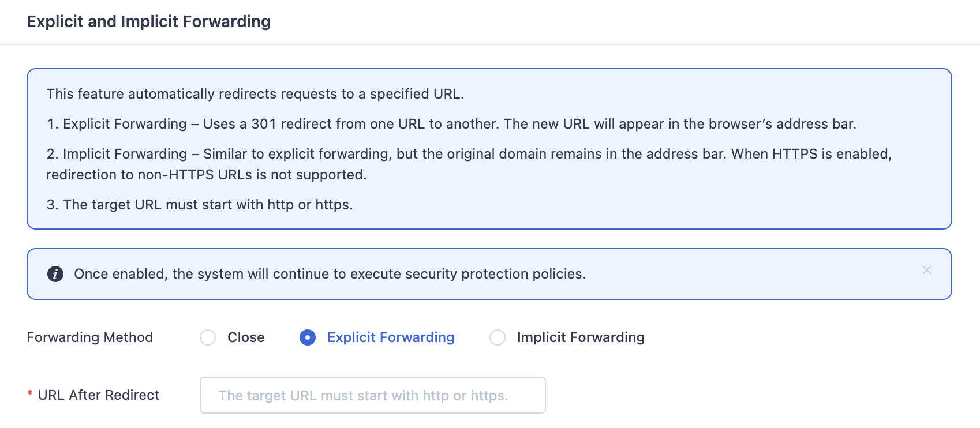Click the Explicit and Implicit Forwarding heading

149,21
